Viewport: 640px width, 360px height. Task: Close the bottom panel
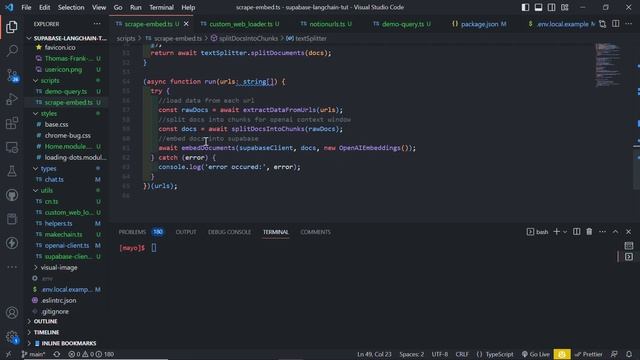coord(629,232)
